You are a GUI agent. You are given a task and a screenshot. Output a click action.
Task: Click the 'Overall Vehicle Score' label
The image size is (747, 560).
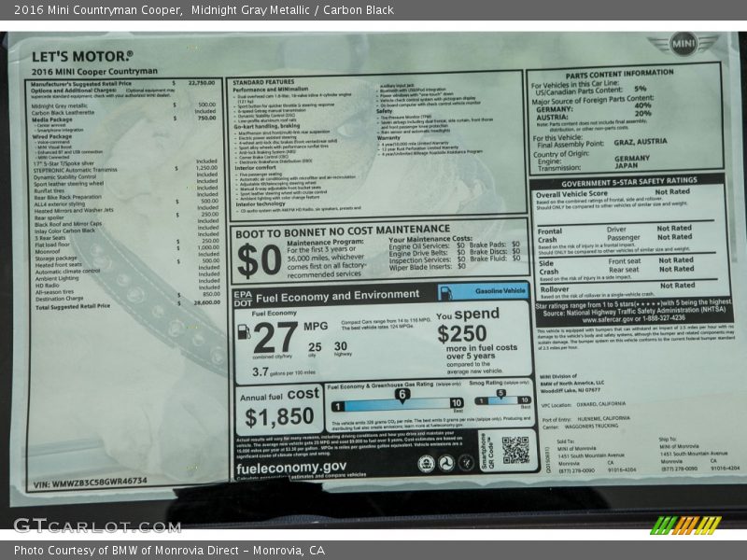tap(571, 194)
